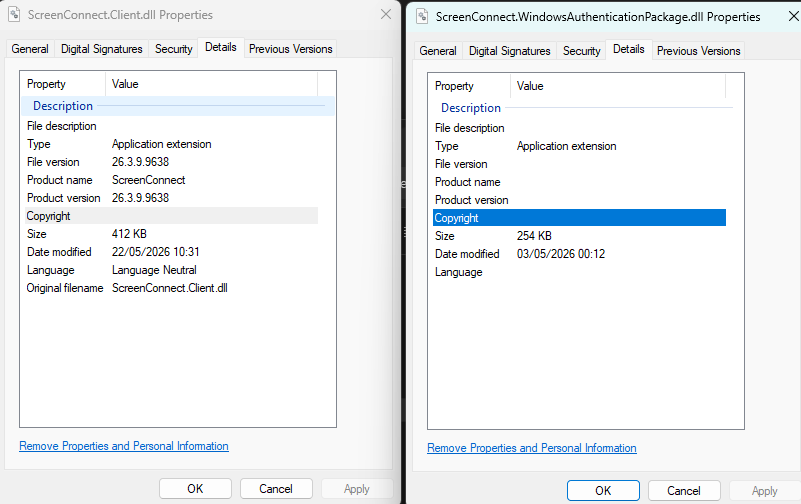Image resolution: width=801 pixels, height=504 pixels.
Task: Open Security tab in Client.dll Properties
Action: pos(174,49)
